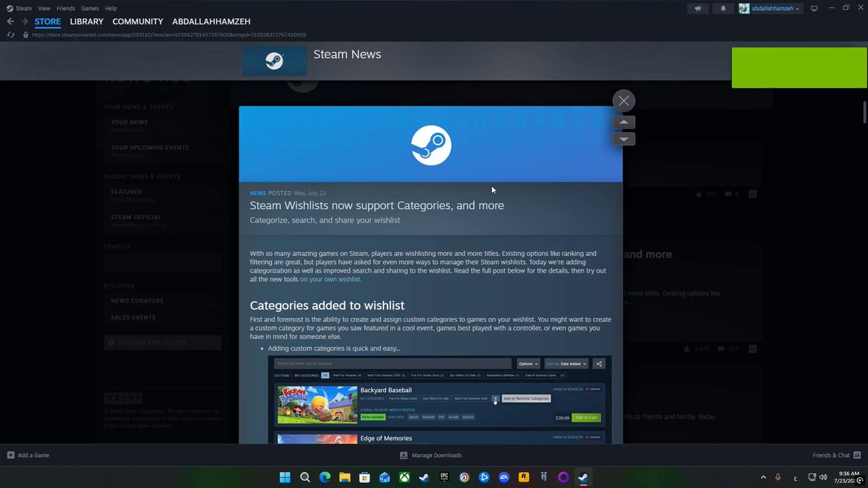This screenshot has width=868, height=488.
Task: Open the View menu
Action: point(44,9)
